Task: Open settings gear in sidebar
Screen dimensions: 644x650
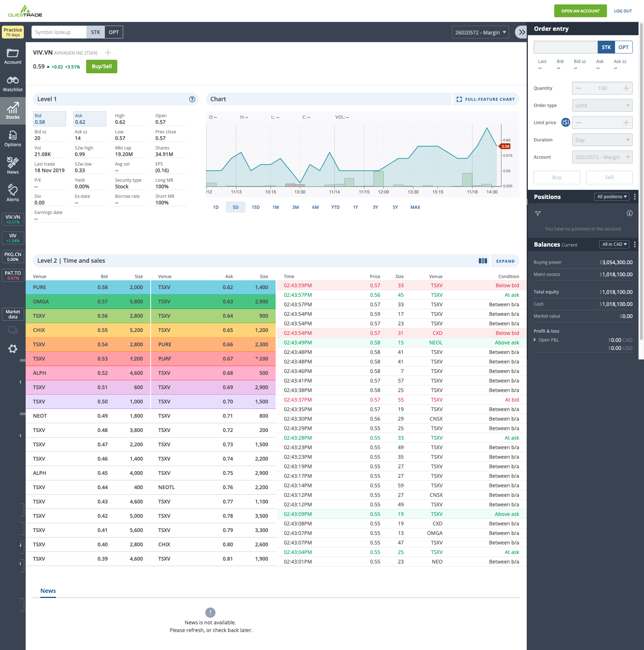Action: click(x=13, y=348)
